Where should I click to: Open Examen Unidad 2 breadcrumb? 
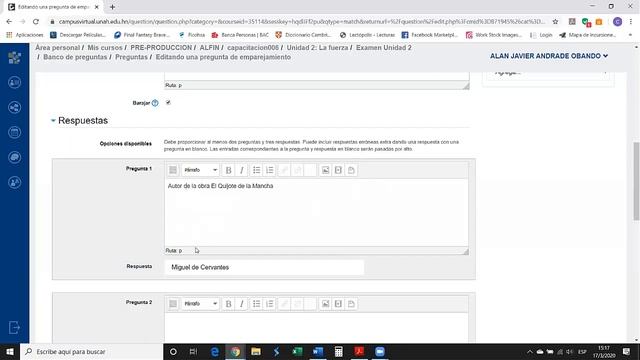click(x=384, y=48)
